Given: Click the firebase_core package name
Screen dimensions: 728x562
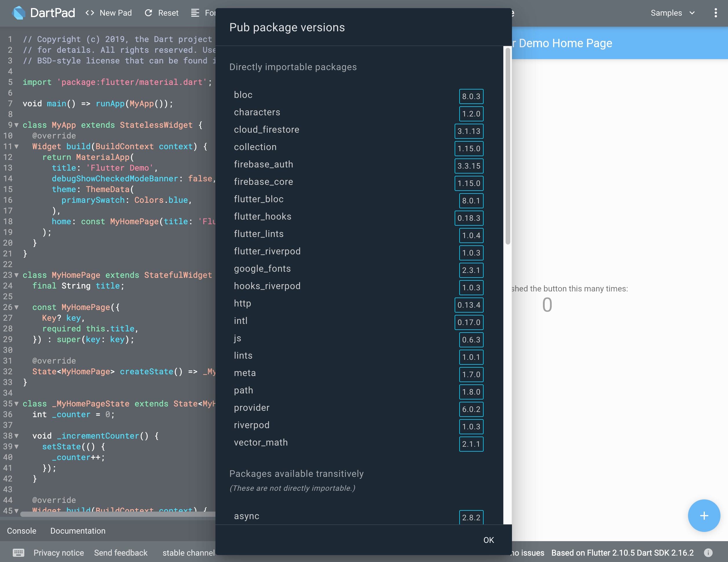Looking at the screenshot, I should (264, 181).
